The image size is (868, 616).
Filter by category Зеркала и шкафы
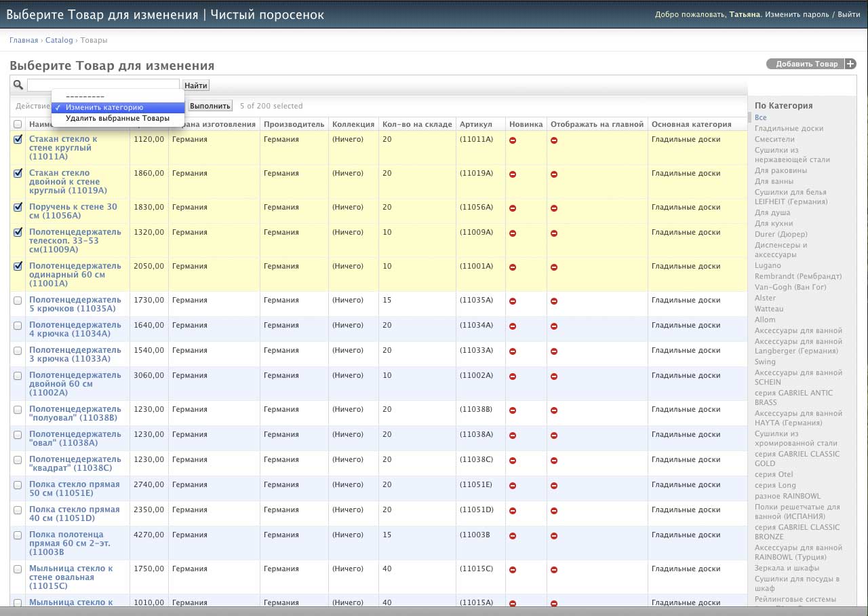(x=787, y=568)
